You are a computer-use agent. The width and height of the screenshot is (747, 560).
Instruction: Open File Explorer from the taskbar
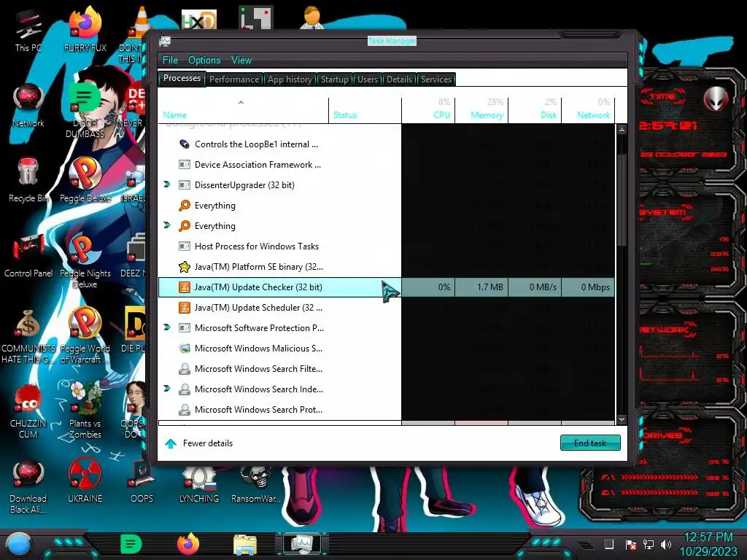coord(245,545)
